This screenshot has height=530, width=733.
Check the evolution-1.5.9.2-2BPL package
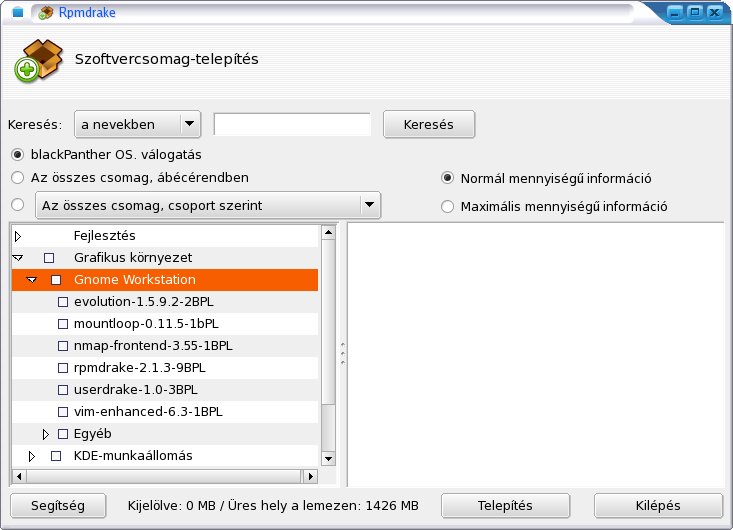(63, 302)
